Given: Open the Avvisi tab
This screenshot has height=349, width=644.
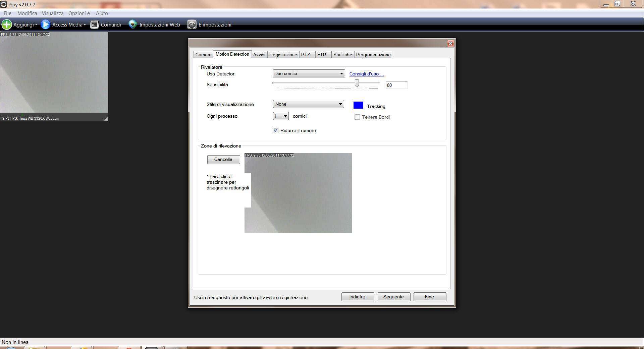Looking at the screenshot, I should coord(259,55).
